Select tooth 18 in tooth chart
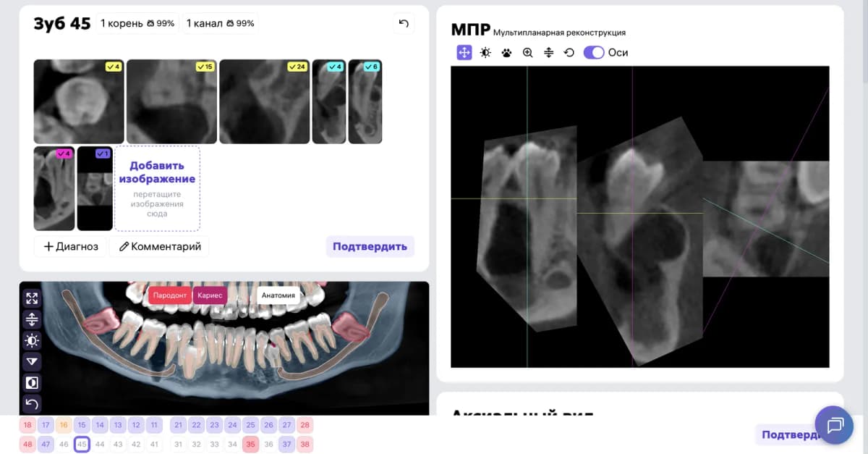This screenshot has height=454, width=868. [x=27, y=425]
